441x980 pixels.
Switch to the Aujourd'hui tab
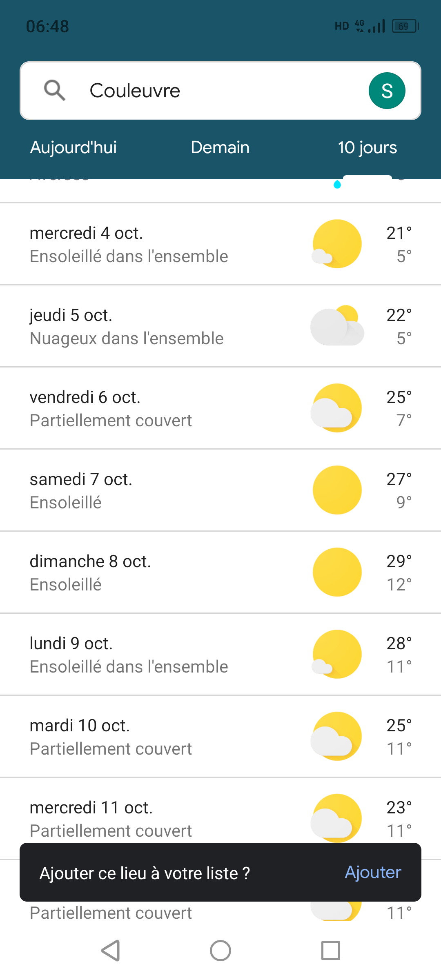(x=73, y=147)
